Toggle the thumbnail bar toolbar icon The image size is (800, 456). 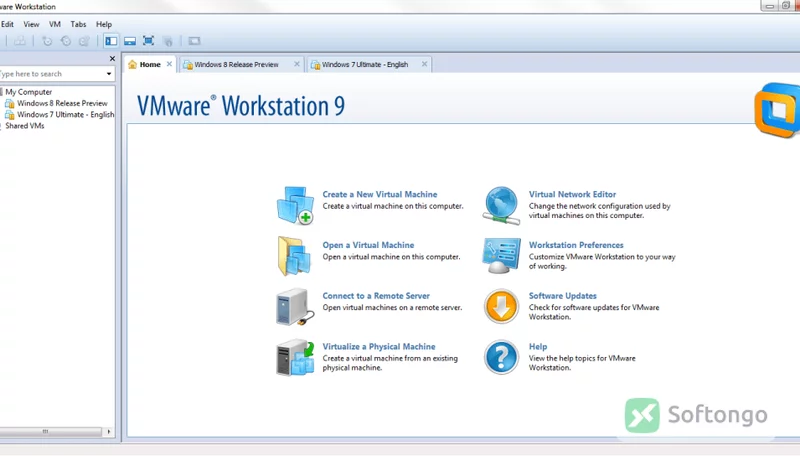pyautogui.click(x=130, y=41)
